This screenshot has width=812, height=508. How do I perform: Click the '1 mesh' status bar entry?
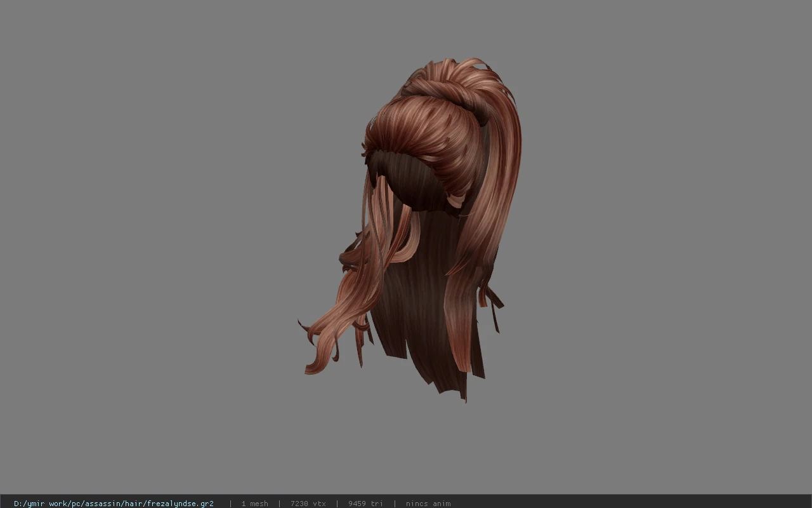254,504
